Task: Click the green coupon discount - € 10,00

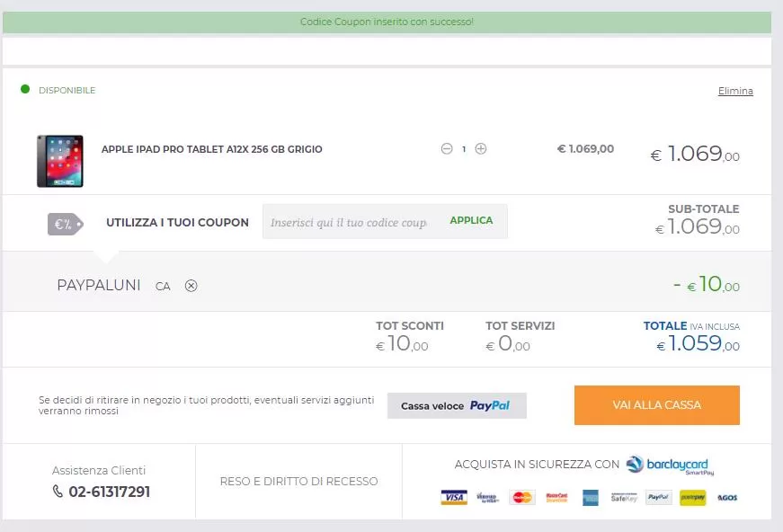Action: [707, 285]
